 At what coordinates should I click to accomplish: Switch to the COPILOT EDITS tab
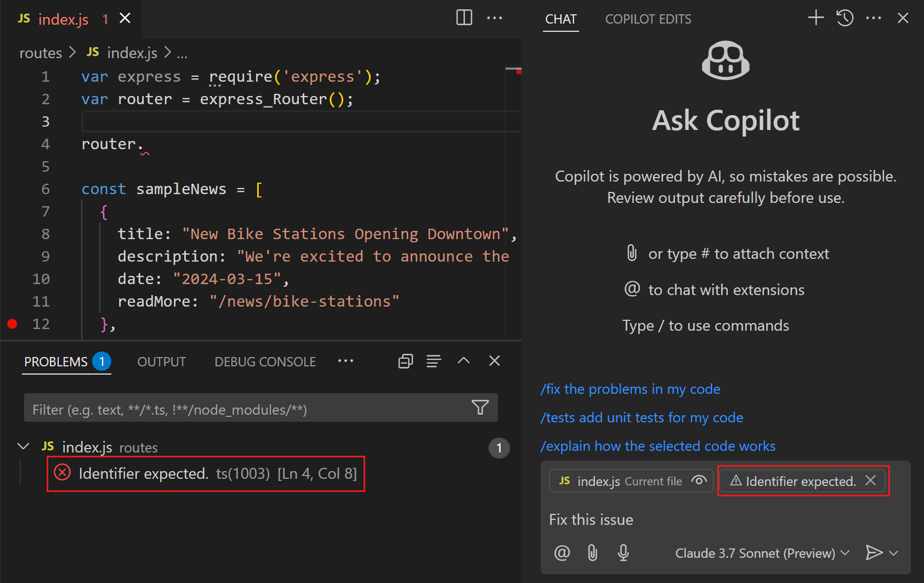648,19
